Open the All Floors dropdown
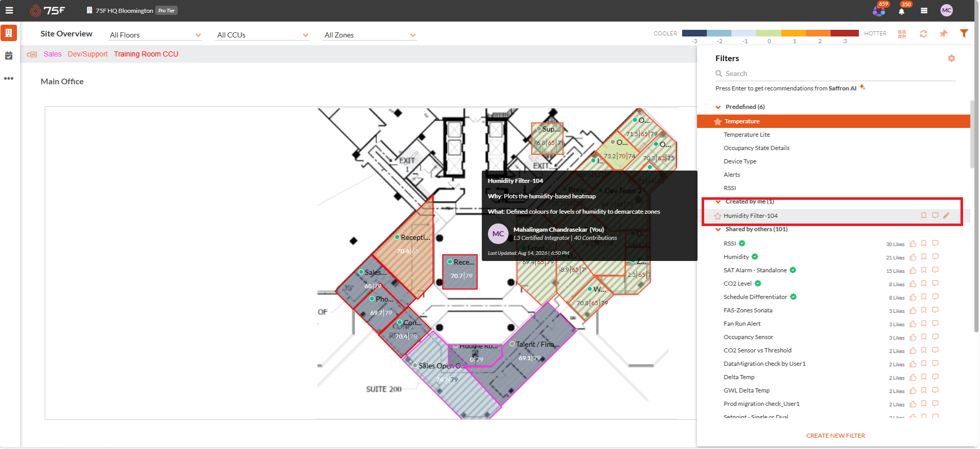The width and height of the screenshot is (980, 449). (x=155, y=35)
